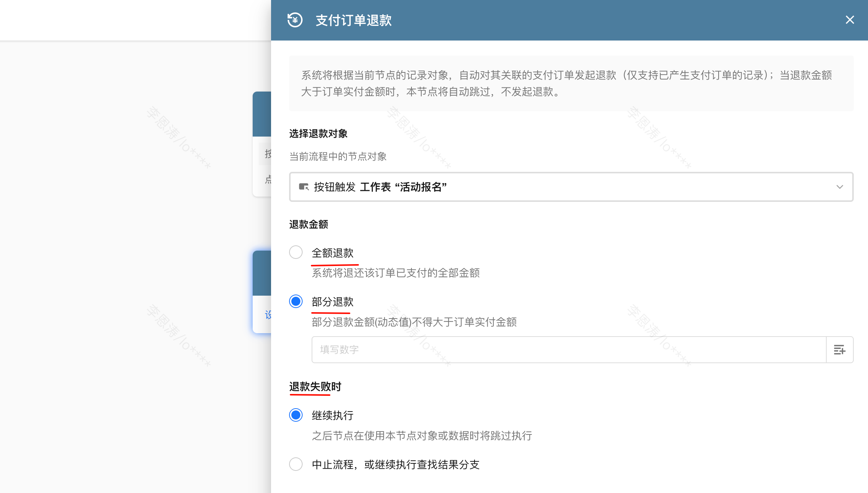Click the gray info notice box at top
This screenshot has width=868, height=493.
[x=571, y=83]
